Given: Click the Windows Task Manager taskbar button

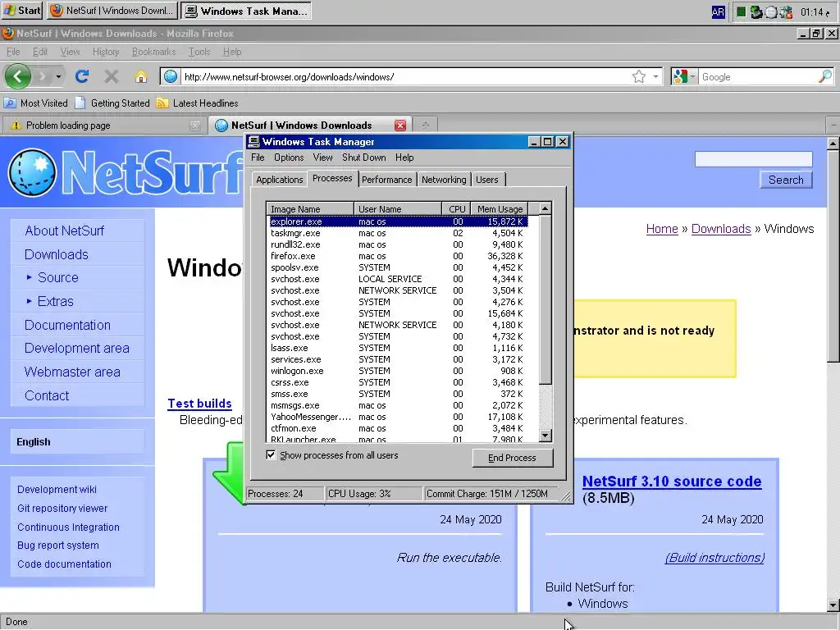Looking at the screenshot, I should 246,10.
